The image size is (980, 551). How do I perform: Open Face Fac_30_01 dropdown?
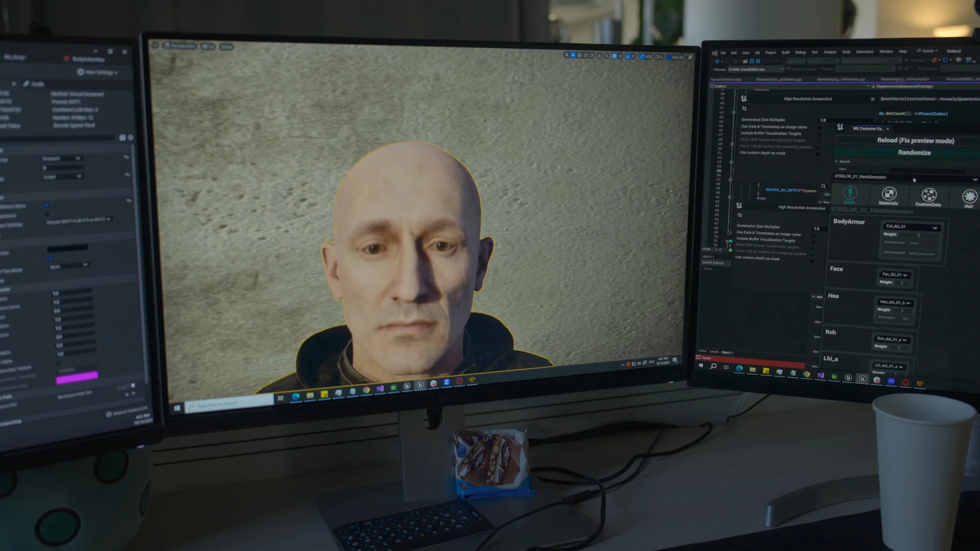click(895, 274)
